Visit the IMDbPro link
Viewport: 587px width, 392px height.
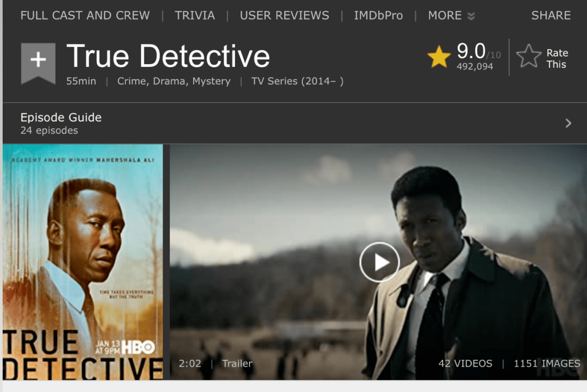(378, 15)
